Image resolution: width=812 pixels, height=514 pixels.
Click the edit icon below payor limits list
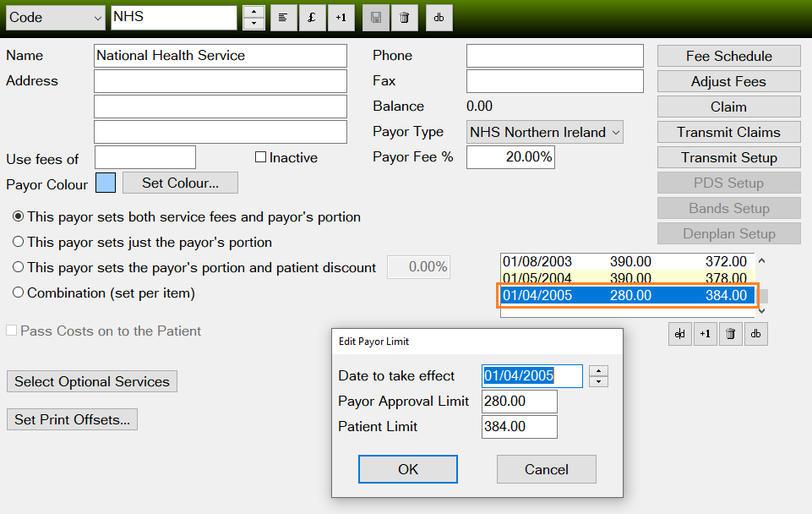678,334
